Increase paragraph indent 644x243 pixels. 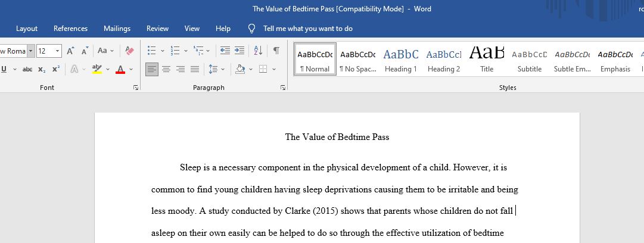[x=239, y=51]
